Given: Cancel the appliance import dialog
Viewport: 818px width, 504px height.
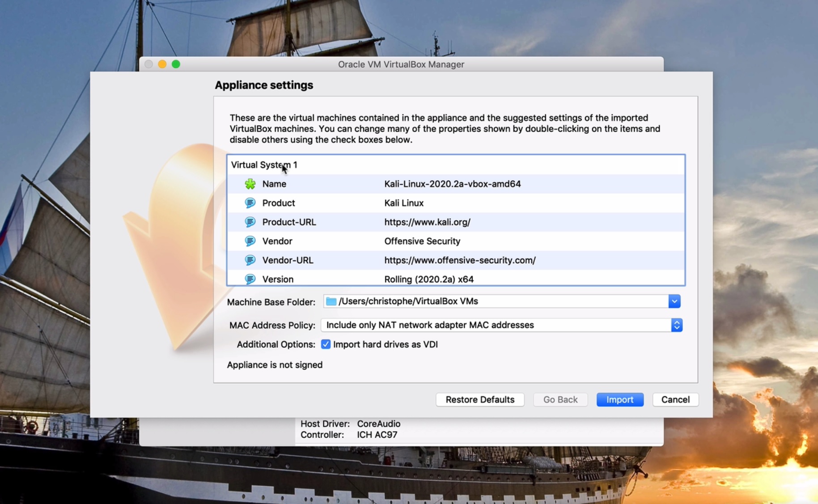Looking at the screenshot, I should (x=675, y=399).
